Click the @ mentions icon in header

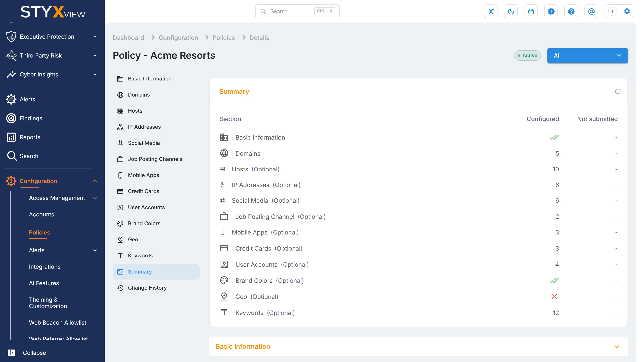tap(591, 11)
